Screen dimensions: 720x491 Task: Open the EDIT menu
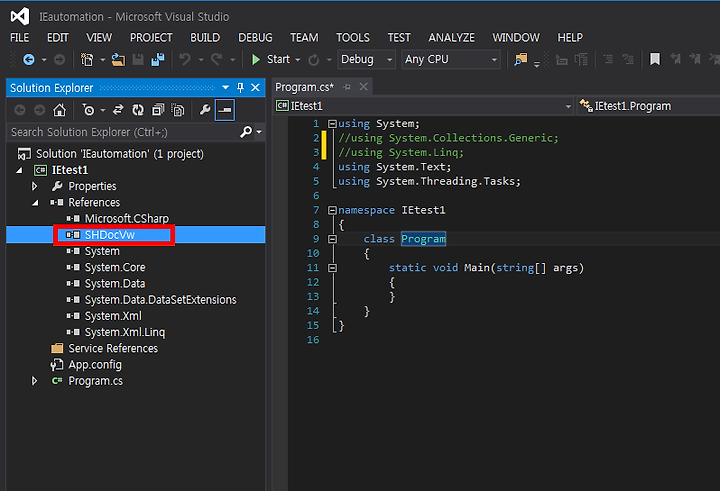pos(58,38)
